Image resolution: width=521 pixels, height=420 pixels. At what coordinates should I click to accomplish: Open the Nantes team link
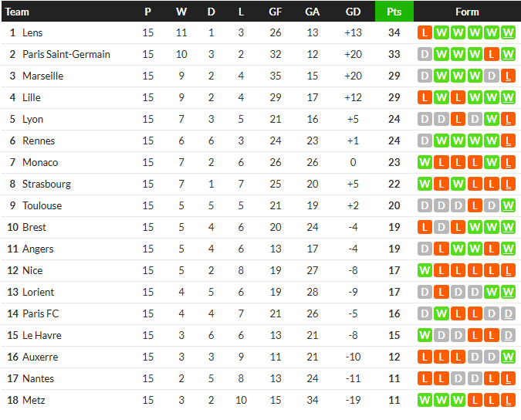tap(39, 378)
